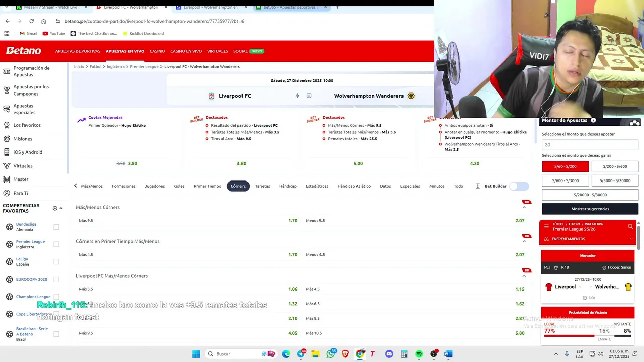Open the Social Nuevo menu item
Image resolution: width=644 pixels, height=362 pixels.
(x=248, y=51)
